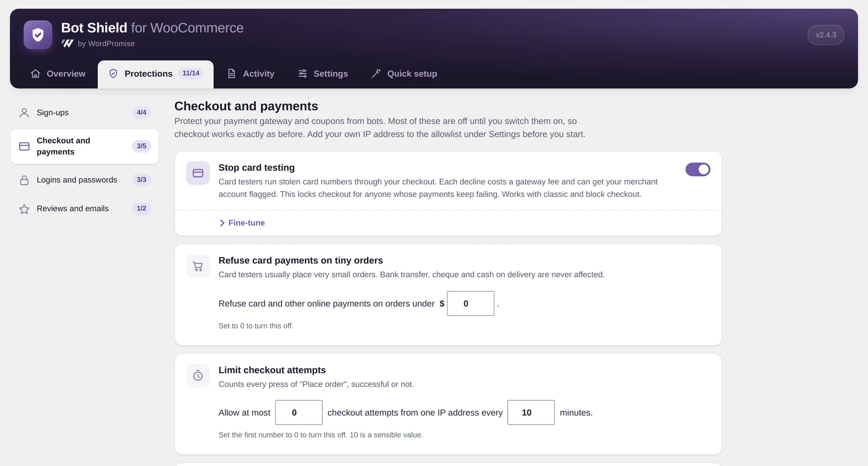Click the Reviews and emails star icon
868x466 pixels.
pos(24,209)
